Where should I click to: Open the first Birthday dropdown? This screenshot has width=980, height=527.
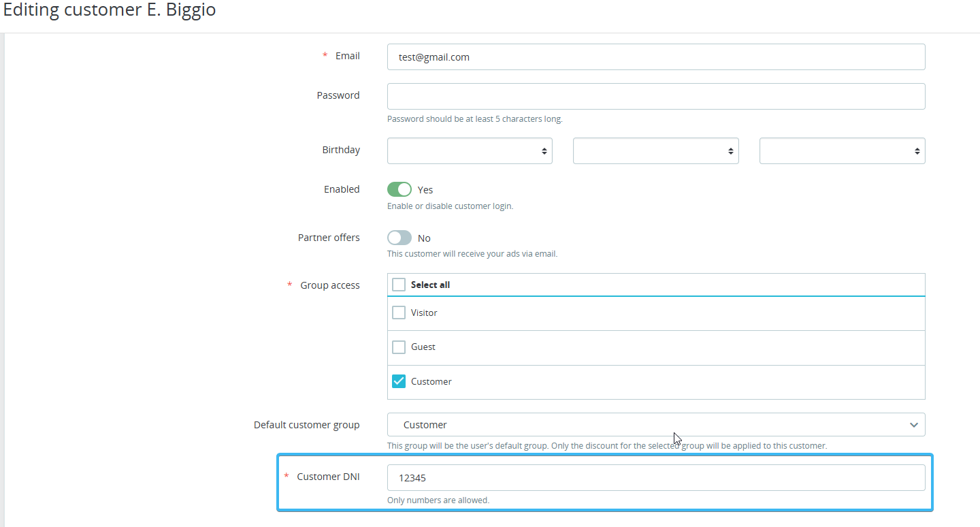(x=470, y=151)
